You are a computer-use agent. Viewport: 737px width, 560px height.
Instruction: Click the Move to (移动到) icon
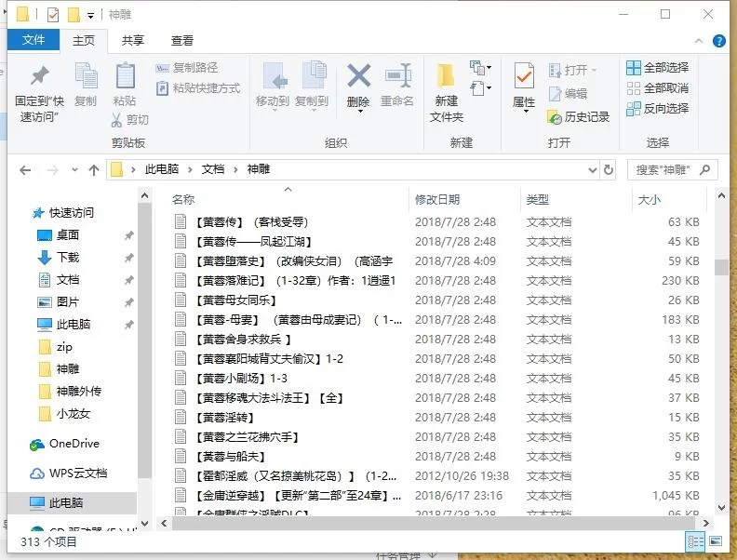point(275,75)
